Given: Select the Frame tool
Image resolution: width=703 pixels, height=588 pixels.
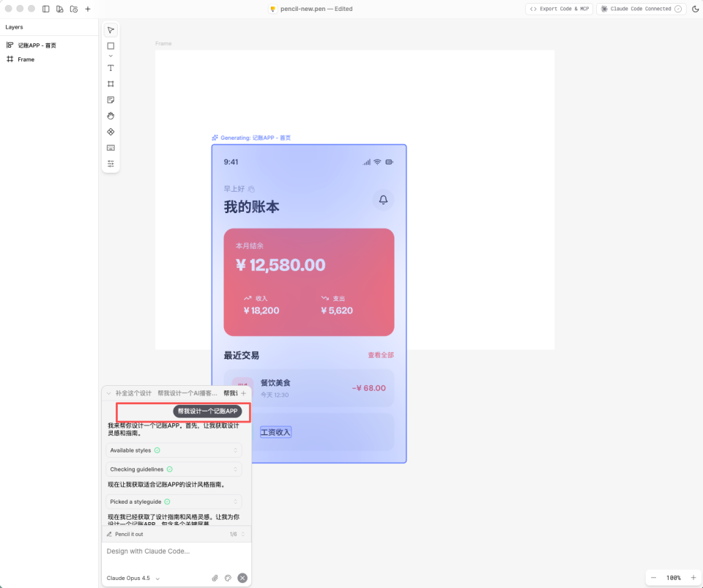Looking at the screenshot, I should (111, 83).
